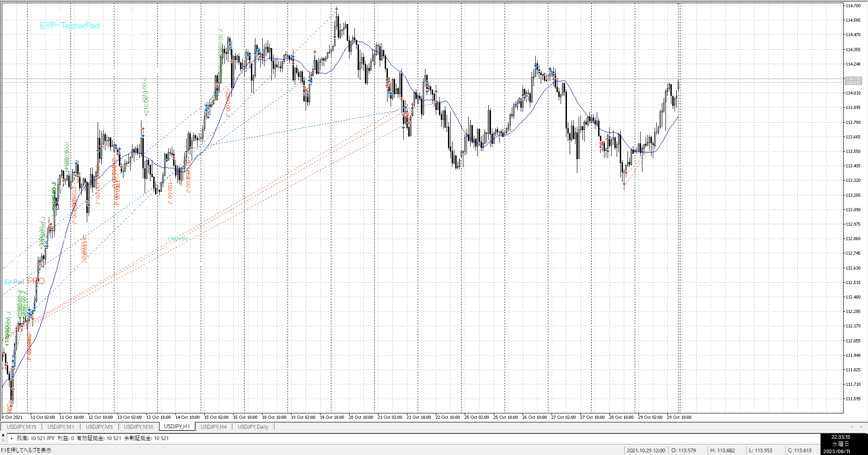Click the system clock showing 22:35:15
The height and width of the screenshot is (455, 868).
(840, 437)
